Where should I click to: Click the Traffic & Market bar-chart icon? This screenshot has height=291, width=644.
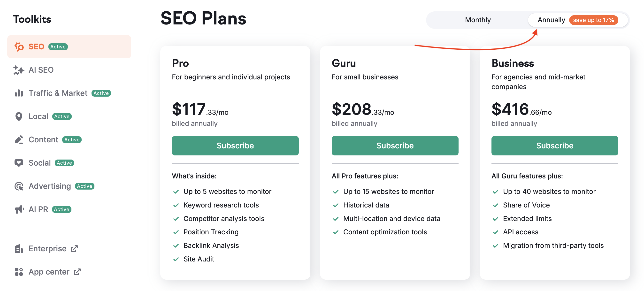19,93
